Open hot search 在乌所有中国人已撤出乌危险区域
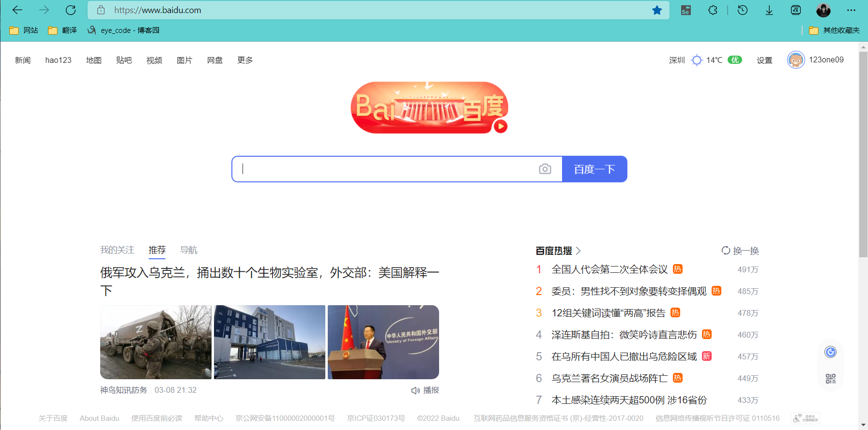868x430 pixels. point(624,356)
